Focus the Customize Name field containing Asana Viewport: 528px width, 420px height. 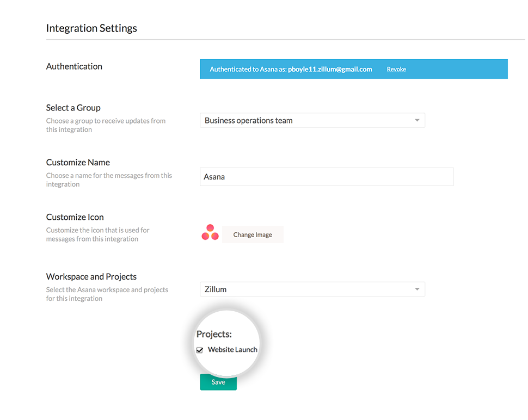327,177
